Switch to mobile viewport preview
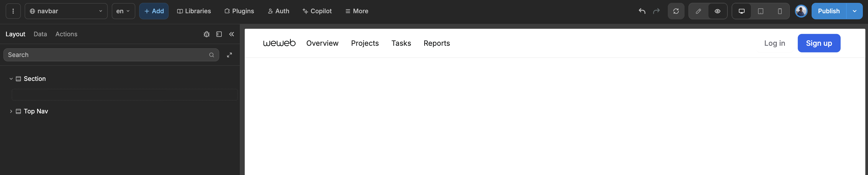 pos(779,11)
